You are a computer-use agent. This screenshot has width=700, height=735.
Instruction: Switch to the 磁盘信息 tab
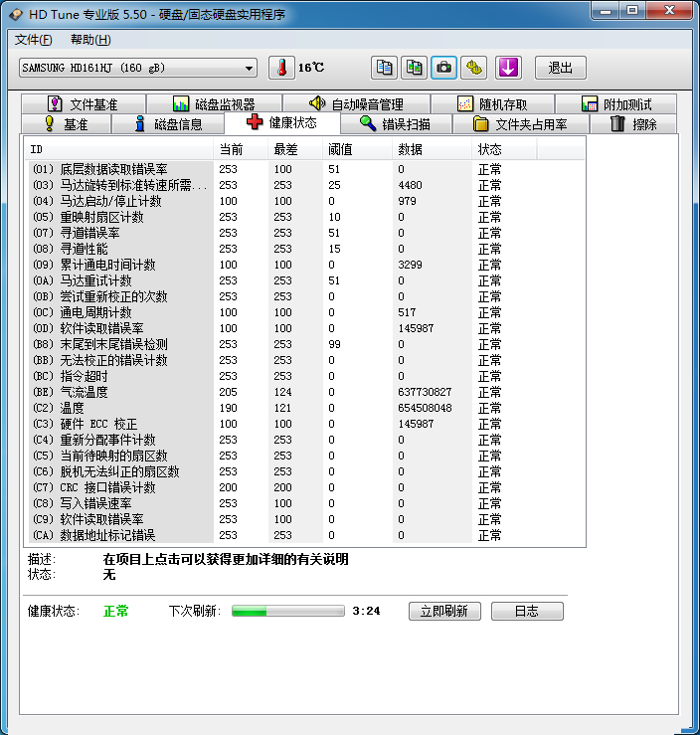tap(168, 123)
